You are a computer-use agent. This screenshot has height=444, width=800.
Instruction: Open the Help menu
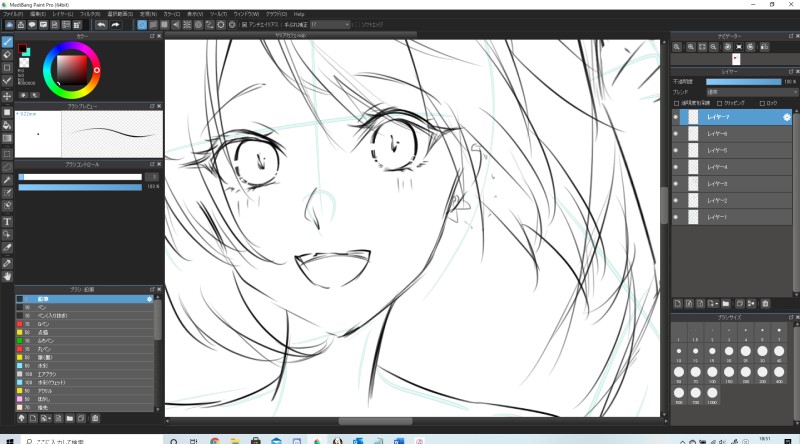299,14
